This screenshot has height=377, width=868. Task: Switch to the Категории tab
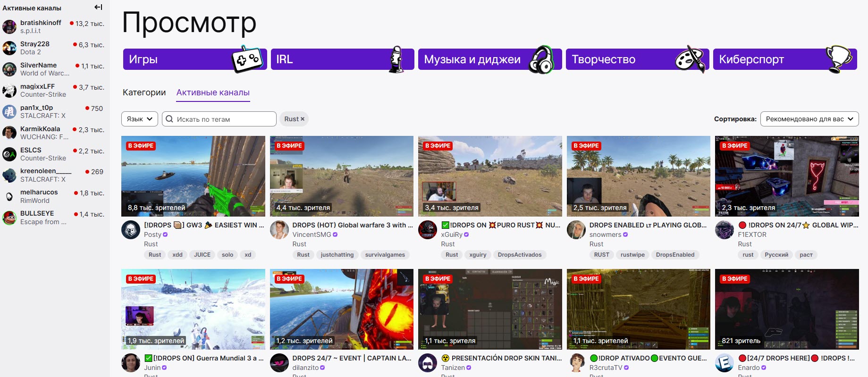point(144,92)
